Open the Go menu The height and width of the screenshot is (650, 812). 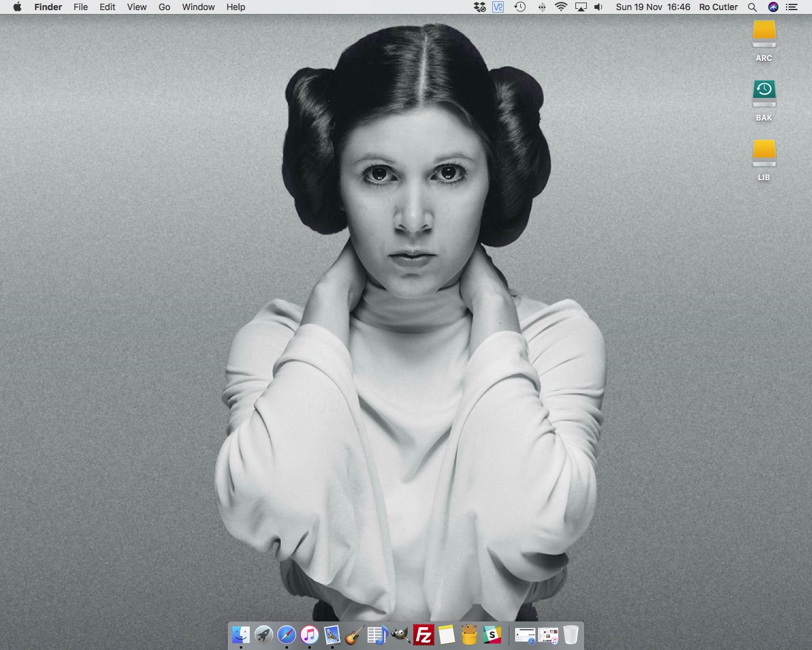164,7
